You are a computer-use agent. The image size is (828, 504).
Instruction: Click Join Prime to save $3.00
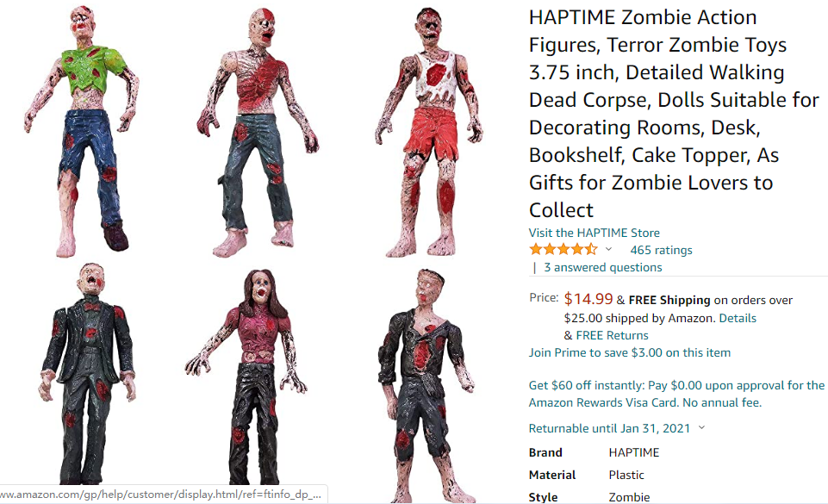coord(630,352)
